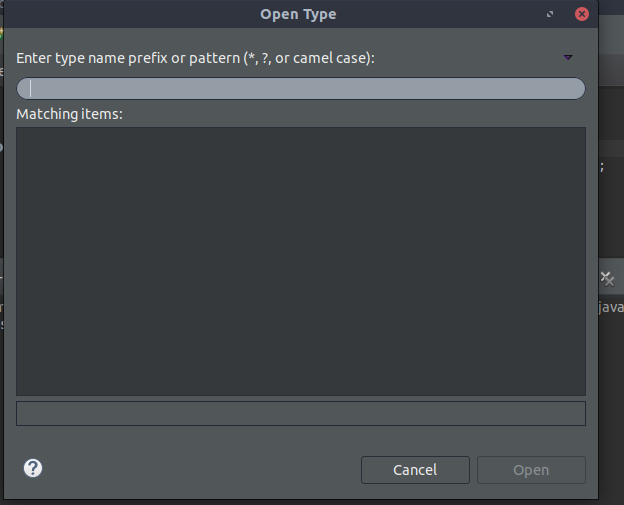The image size is (624, 505).
Task: Click the 'Matching items:' label
Action: tap(69, 114)
